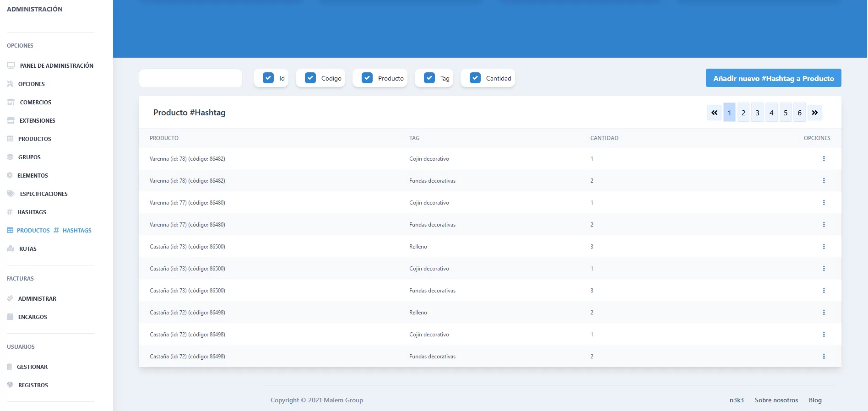Open options menu for Varenna id 78 Cojín decorativo
The height and width of the screenshot is (411, 868).
(x=824, y=159)
